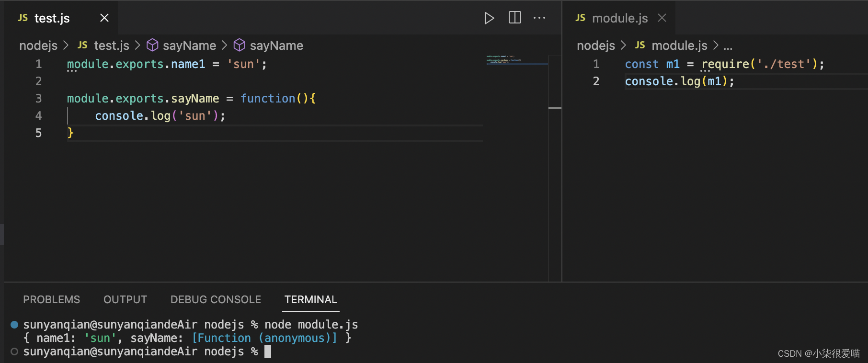This screenshot has width=868, height=363.
Task: Open the More Actions ellipsis menu
Action: [x=539, y=18]
